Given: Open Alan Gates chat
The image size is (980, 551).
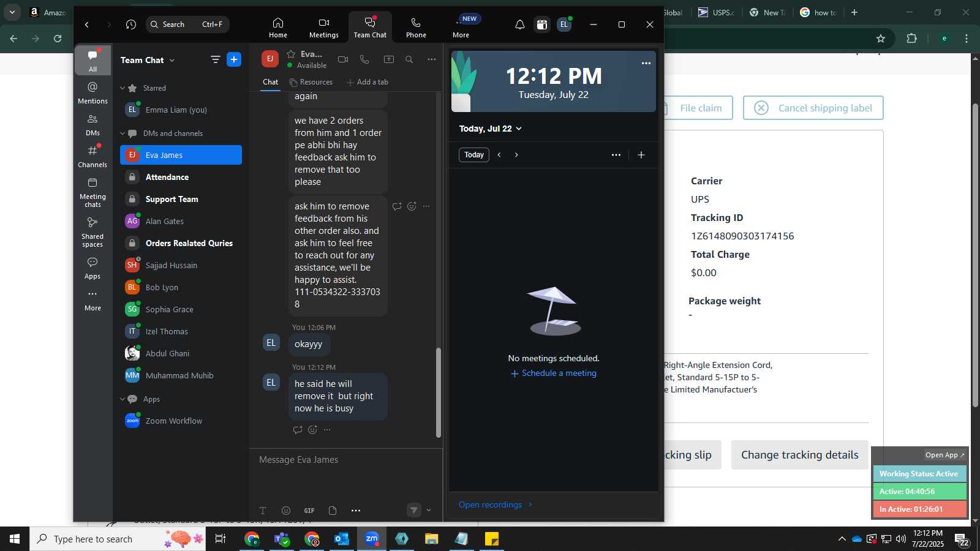Looking at the screenshot, I should [x=181, y=221].
